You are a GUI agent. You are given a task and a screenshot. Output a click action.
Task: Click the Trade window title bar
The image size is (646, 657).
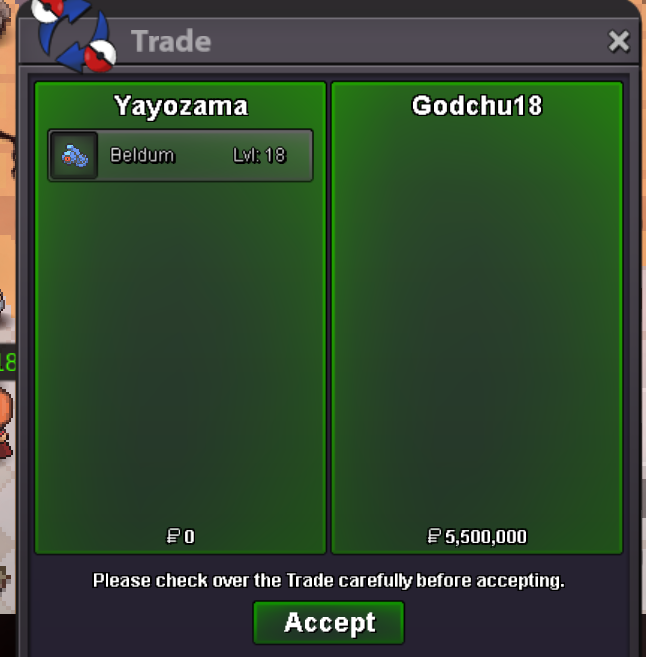pyautogui.click(x=329, y=41)
